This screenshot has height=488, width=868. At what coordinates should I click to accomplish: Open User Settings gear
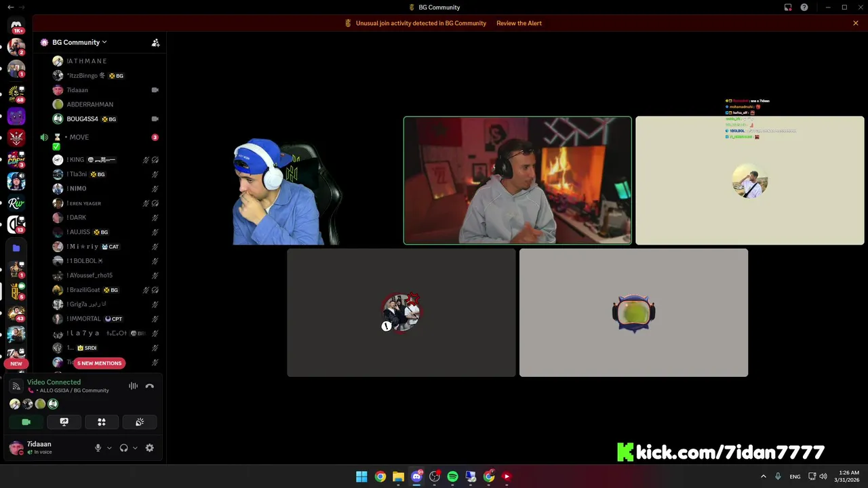click(150, 448)
